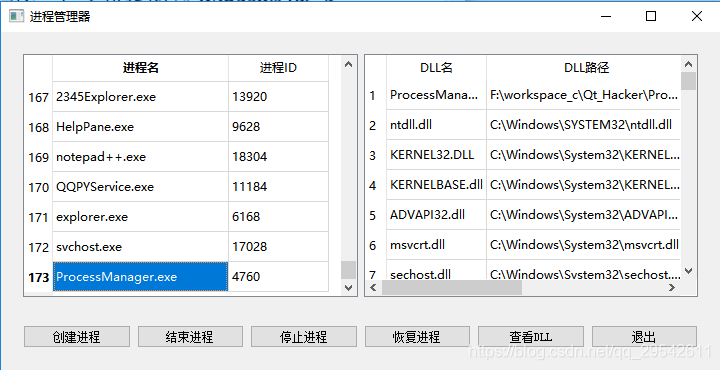The width and height of the screenshot is (720, 370).
Task: Select HelpPane.exe process cell
Action: (x=141, y=127)
